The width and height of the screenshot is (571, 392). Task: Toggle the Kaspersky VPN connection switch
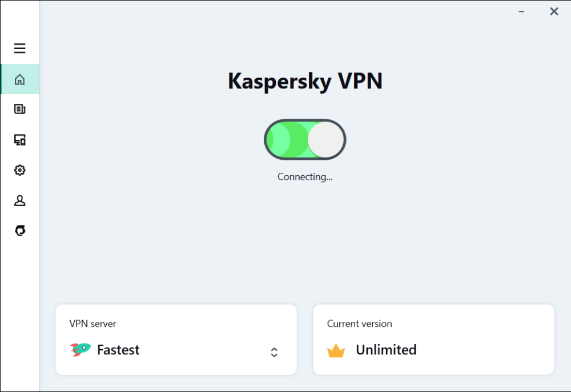point(305,140)
